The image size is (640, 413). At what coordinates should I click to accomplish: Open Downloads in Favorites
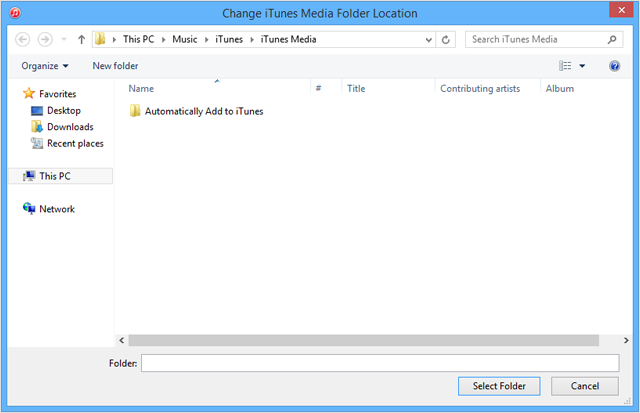pos(70,127)
